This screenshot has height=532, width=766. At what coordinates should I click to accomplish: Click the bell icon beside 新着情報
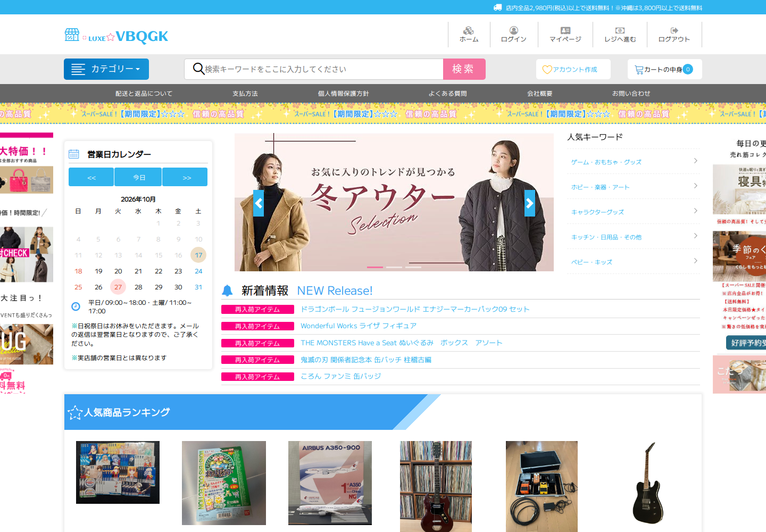[227, 290]
